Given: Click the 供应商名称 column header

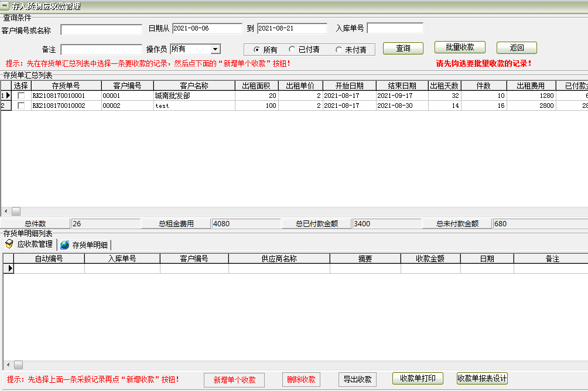Looking at the screenshot, I should (x=279, y=259).
